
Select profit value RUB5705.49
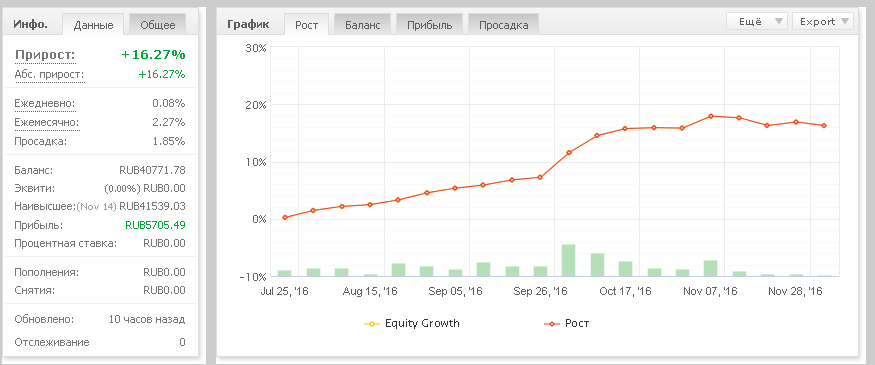click(155, 225)
